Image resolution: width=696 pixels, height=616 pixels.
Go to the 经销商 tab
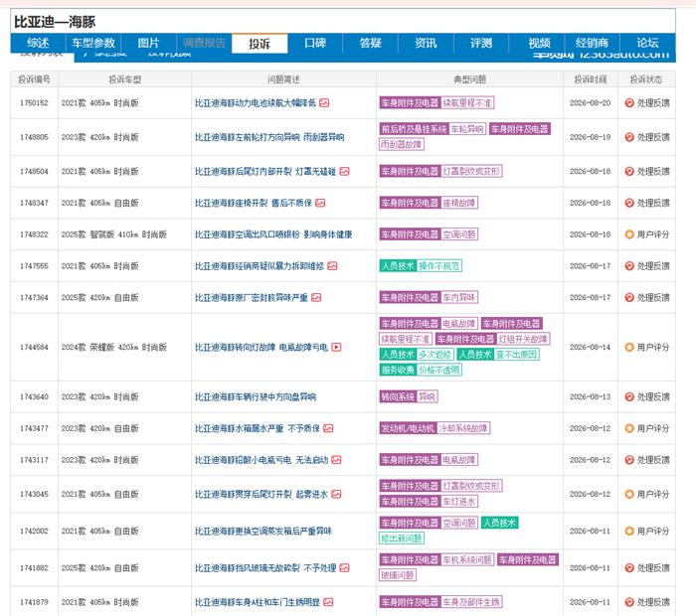[x=592, y=43]
